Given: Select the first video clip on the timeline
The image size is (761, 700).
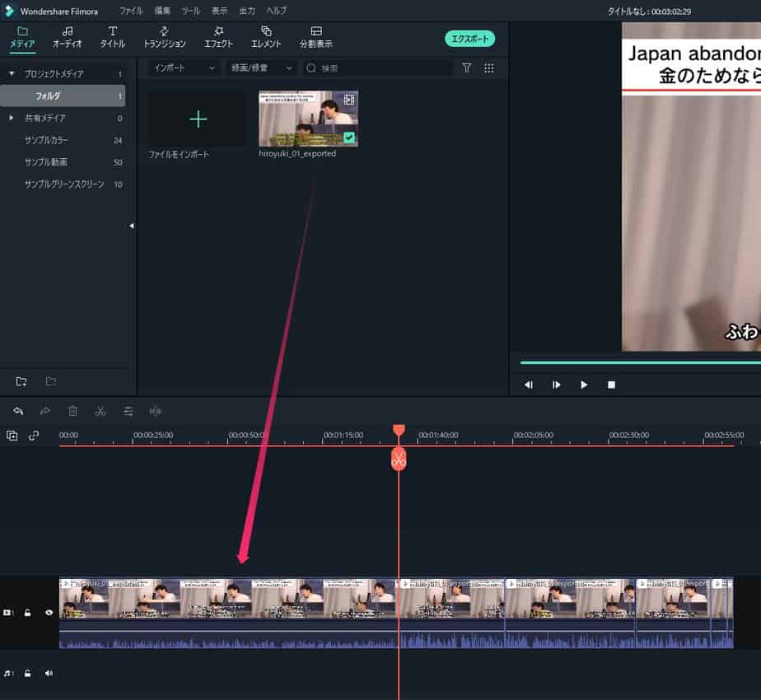Looking at the screenshot, I should [228, 613].
